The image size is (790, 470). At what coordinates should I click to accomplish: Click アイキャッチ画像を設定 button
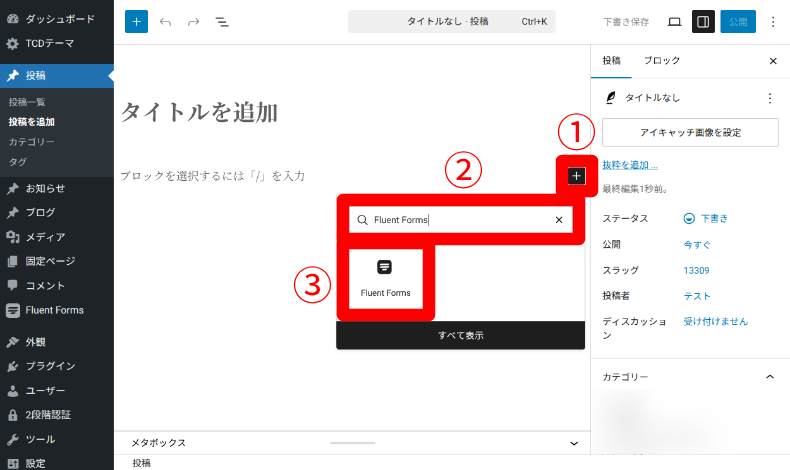tap(690, 132)
